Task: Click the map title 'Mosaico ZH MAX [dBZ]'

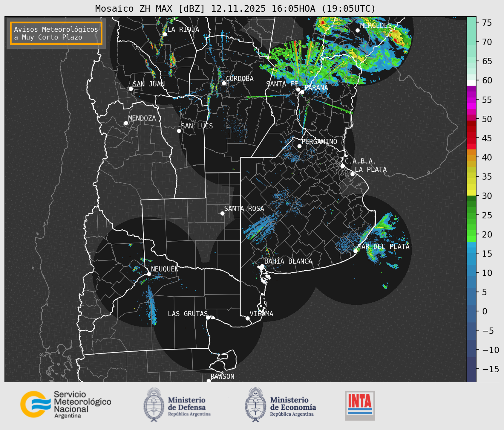Action: pos(150,9)
